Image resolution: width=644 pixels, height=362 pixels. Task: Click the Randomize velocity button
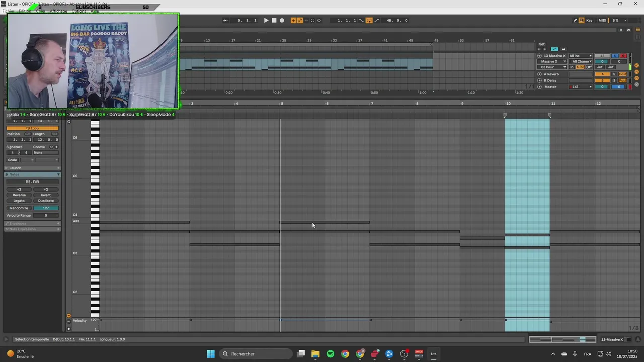pyautogui.click(x=19, y=208)
